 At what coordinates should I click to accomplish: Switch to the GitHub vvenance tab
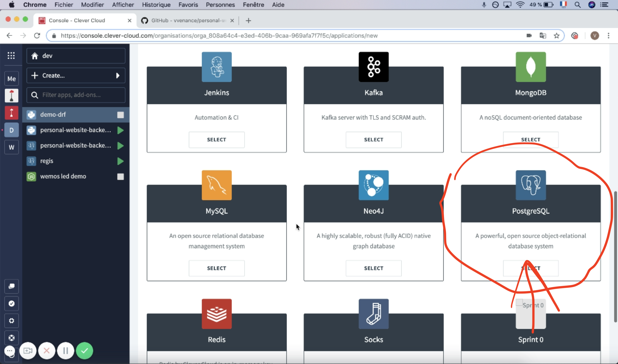click(x=188, y=20)
